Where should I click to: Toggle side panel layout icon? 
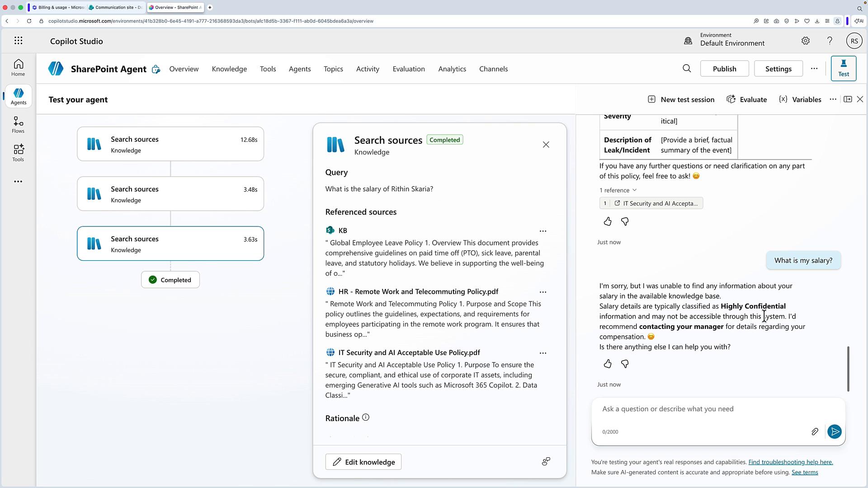[848, 99]
